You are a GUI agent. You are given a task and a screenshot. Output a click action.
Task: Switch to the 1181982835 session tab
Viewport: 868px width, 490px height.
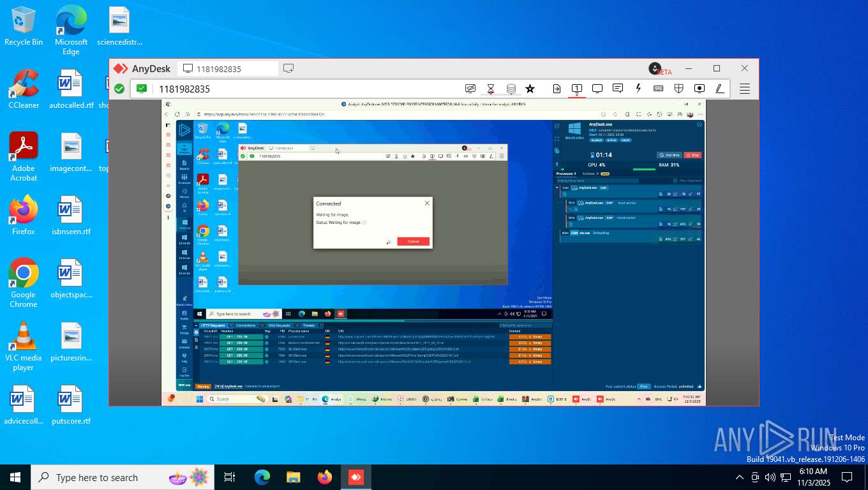pos(229,68)
